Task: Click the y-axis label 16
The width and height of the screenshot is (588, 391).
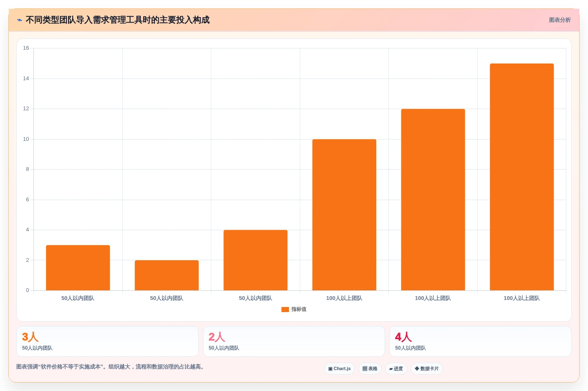Action: (26, 48)
